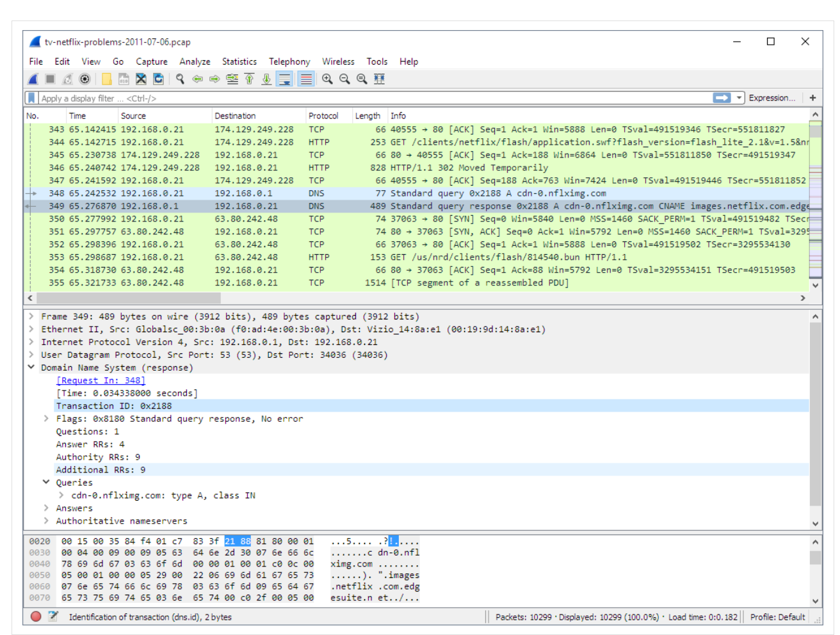Collapse the Domain Name System section
This screenshot has height=635, width=840.
(31, 367)
